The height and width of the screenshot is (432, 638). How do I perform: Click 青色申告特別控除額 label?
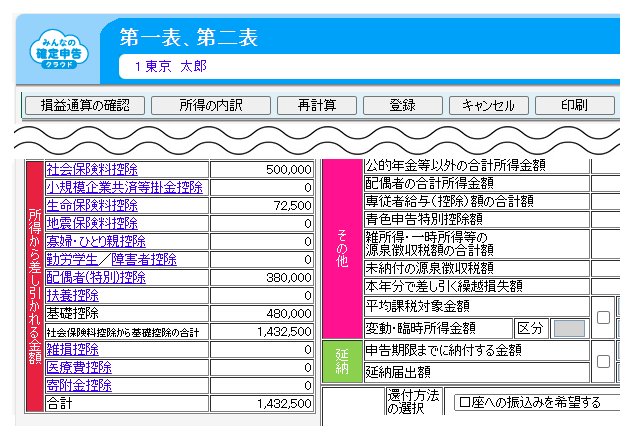click(x=424, y=219)
